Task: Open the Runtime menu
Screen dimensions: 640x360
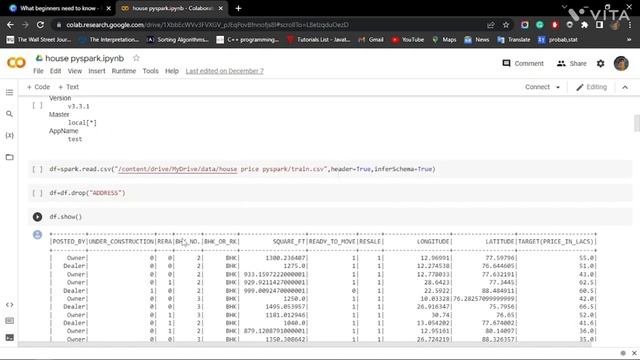Action: pos(124,71)
